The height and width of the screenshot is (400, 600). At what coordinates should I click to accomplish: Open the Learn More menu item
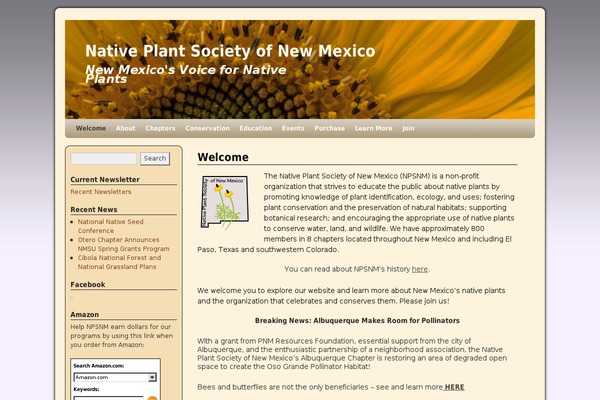(x=373, y=128)
